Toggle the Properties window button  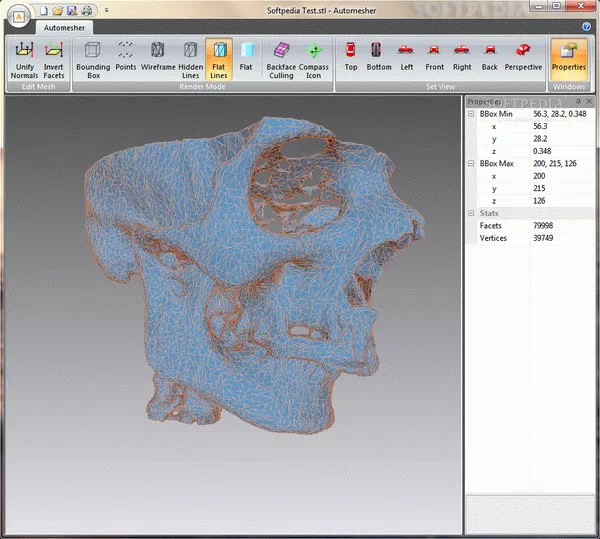click(x=569, y=58)
